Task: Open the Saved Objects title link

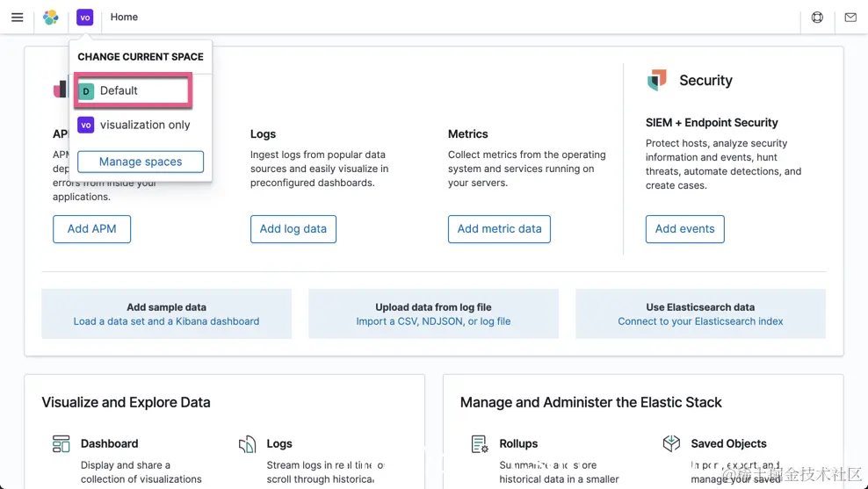Action: (728, 443)
